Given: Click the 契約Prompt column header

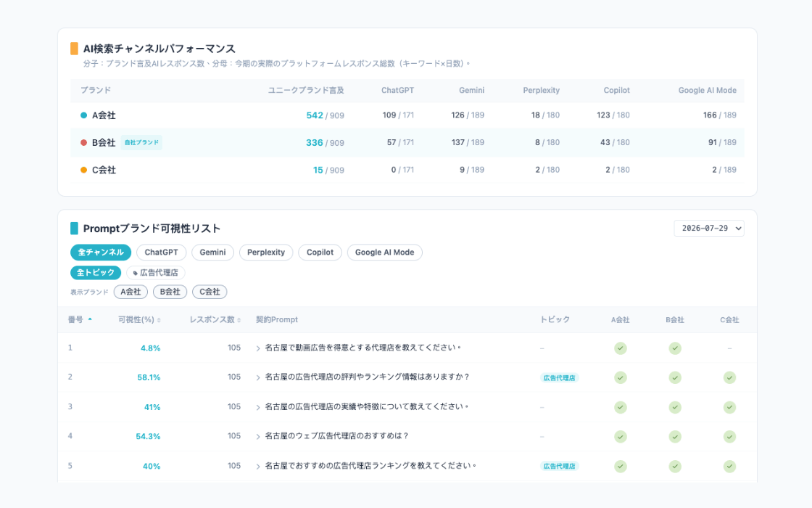Looking at the screenshot, I should [276, 320].
